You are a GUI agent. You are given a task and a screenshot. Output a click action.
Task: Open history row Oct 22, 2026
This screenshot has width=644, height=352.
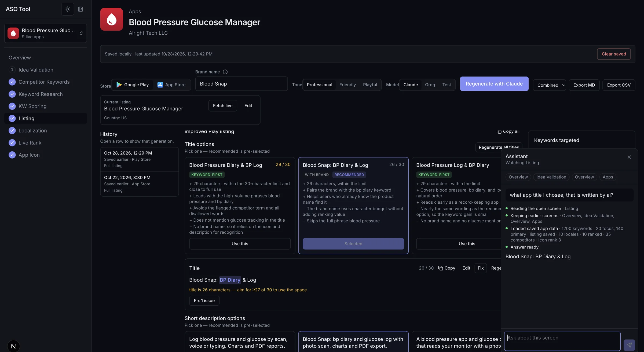(139, 184)
